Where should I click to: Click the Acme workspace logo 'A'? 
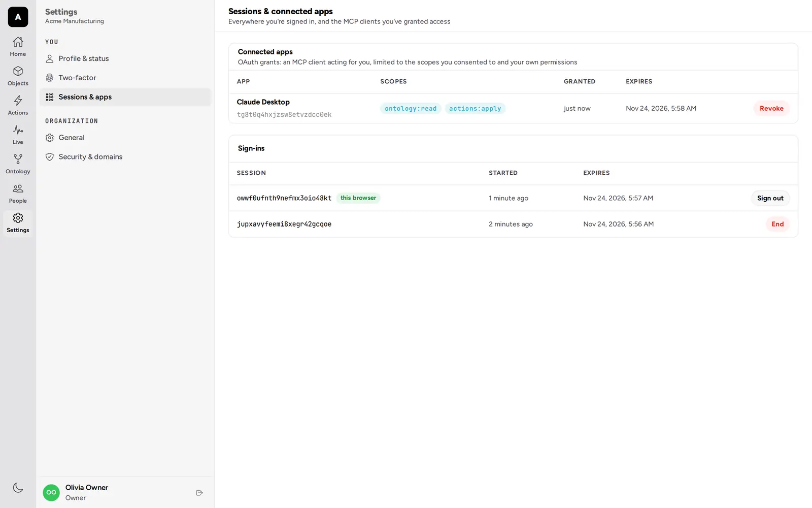(18, 17)
